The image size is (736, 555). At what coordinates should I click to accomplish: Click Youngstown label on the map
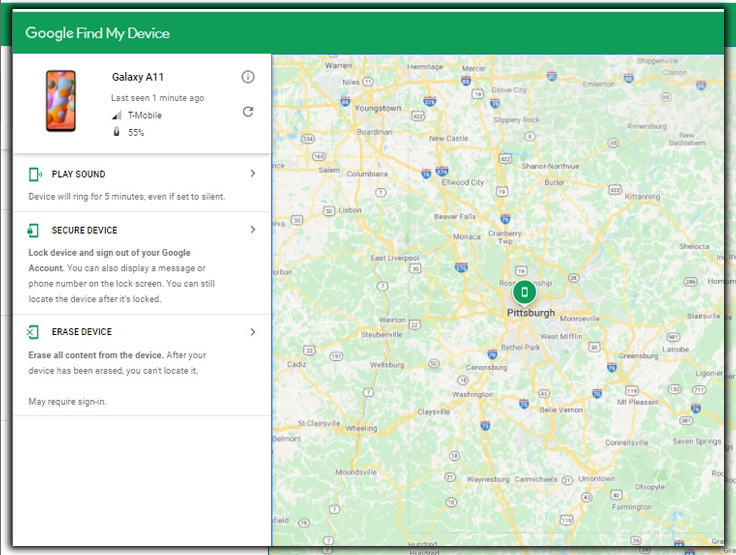click(x=378, y=108)
